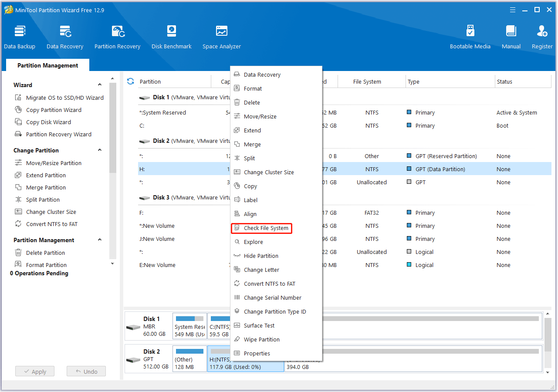This screenshot has width=558, height=392.
Task: Click the Register user icon
Action: (x=542, y=32)
